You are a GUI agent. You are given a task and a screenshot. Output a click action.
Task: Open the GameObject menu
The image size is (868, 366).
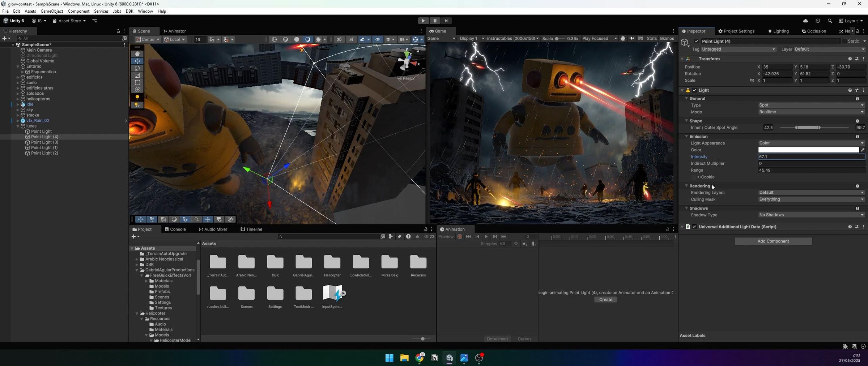pyautogui.click(x=52, y=11)
